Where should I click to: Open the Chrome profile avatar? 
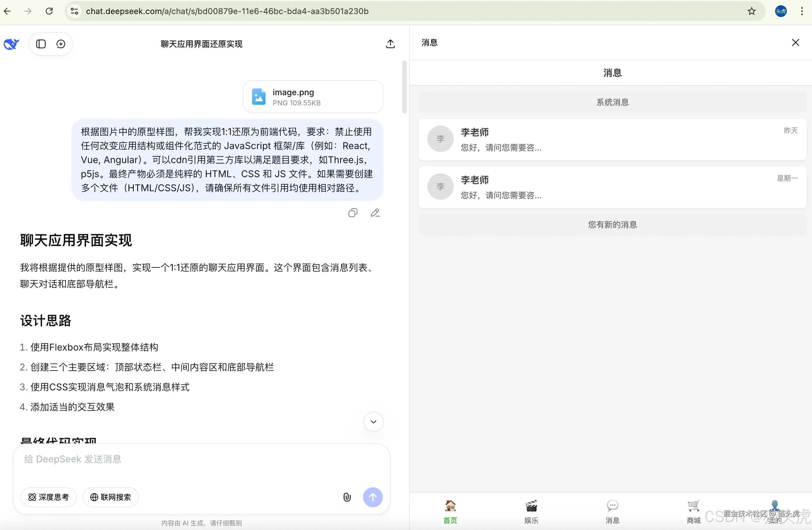pyautogui.click(x=781, y=11)
